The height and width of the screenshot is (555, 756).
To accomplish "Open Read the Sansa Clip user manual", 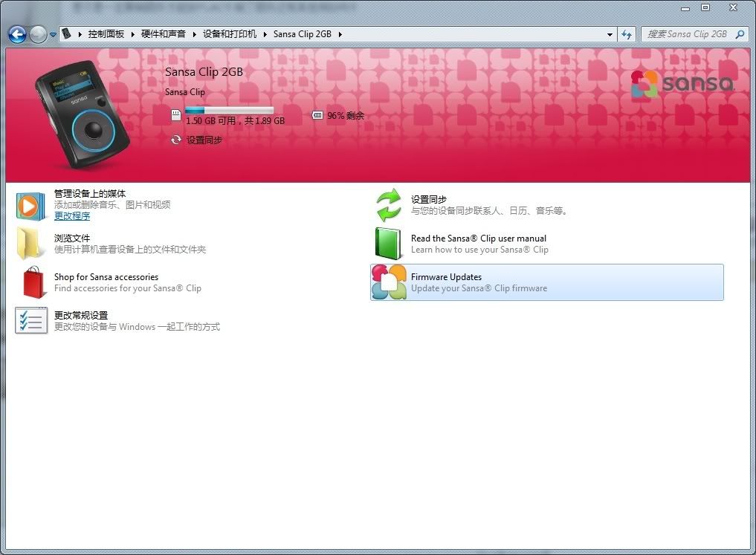I will tap(478, 238).
